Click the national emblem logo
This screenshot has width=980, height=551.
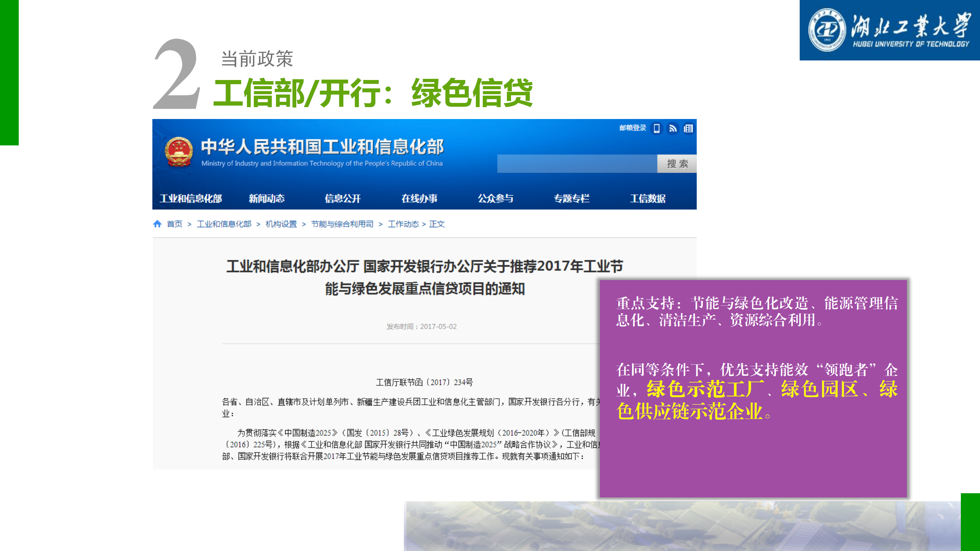coord(178,152)
